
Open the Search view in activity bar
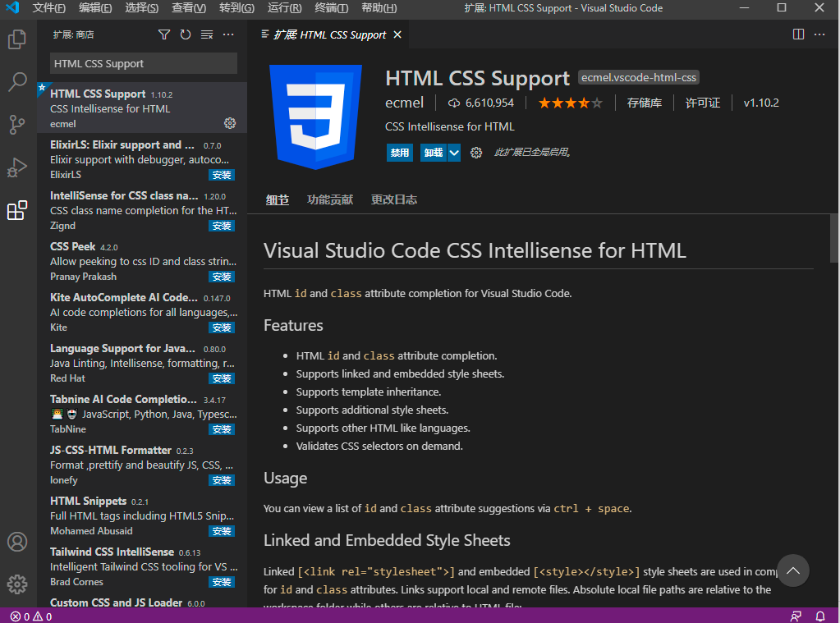(17, 82)
